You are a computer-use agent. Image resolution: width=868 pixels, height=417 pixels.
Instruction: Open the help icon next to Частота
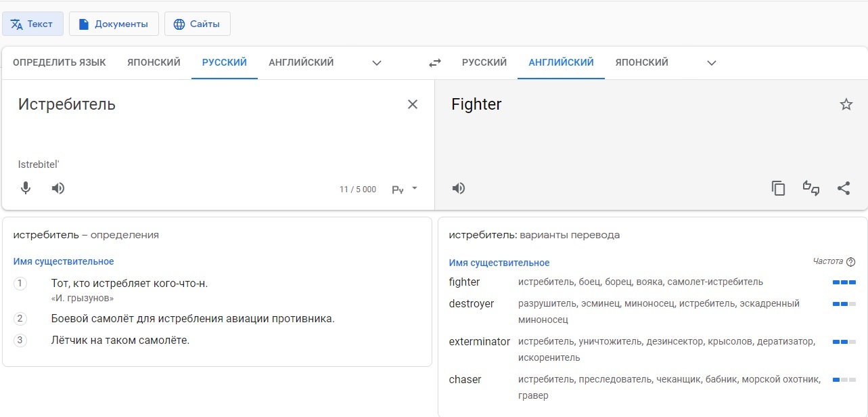851,262
